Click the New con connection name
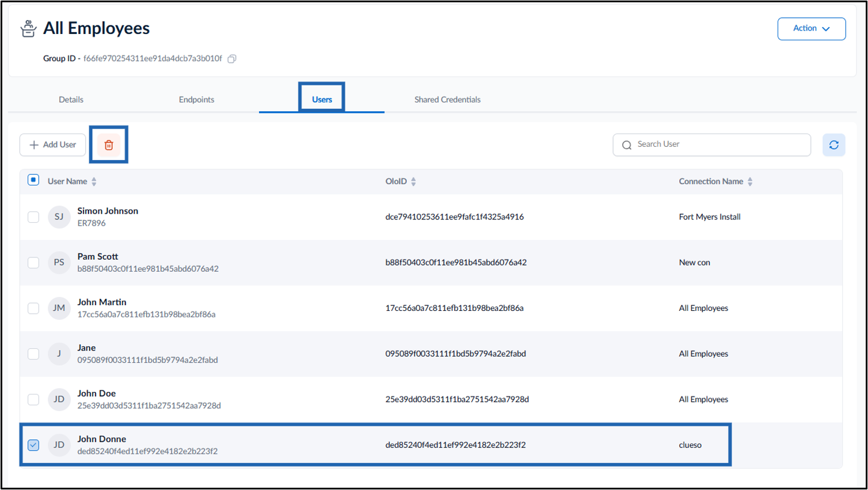Screen dimensions: 868x490 (695, 263)
